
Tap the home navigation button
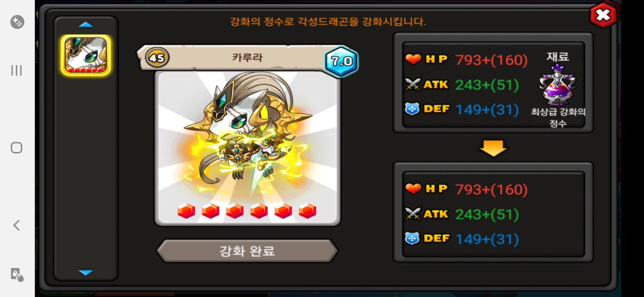pos(17,148)
